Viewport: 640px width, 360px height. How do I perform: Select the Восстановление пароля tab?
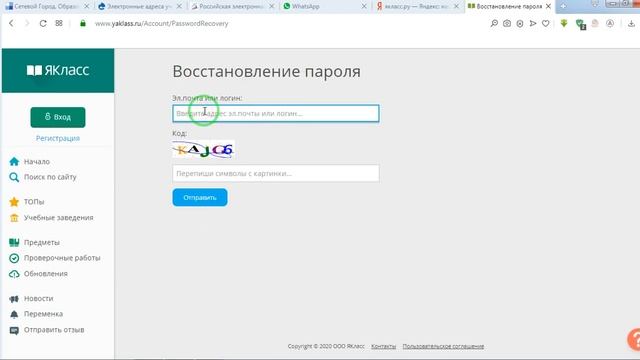[510, 7]
